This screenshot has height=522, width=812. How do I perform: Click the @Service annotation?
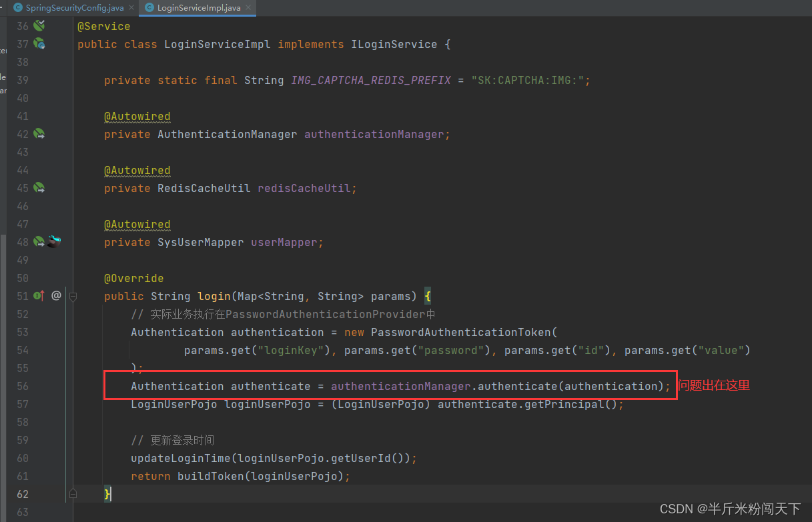(104, 26)
